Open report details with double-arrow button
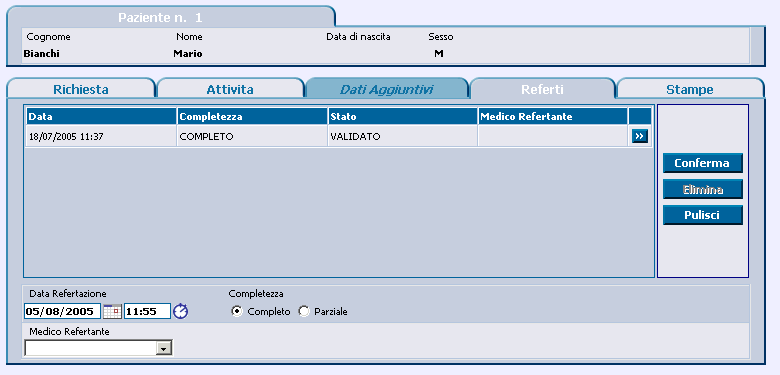The image size is (780, 375). (x=640, y=137)
